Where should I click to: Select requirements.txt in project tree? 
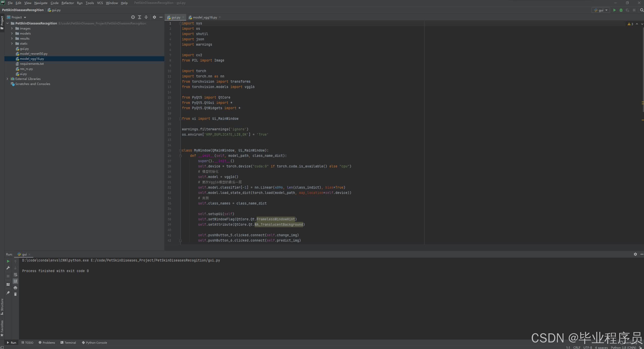coord(32,64)
